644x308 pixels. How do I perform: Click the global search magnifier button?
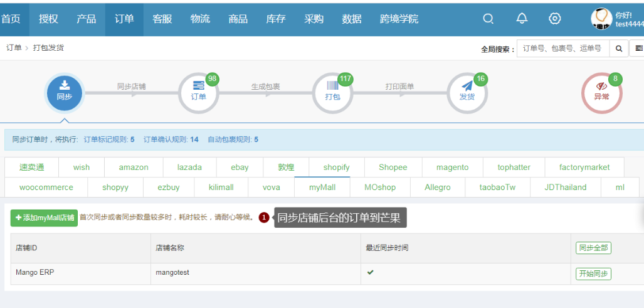[619, 48]
